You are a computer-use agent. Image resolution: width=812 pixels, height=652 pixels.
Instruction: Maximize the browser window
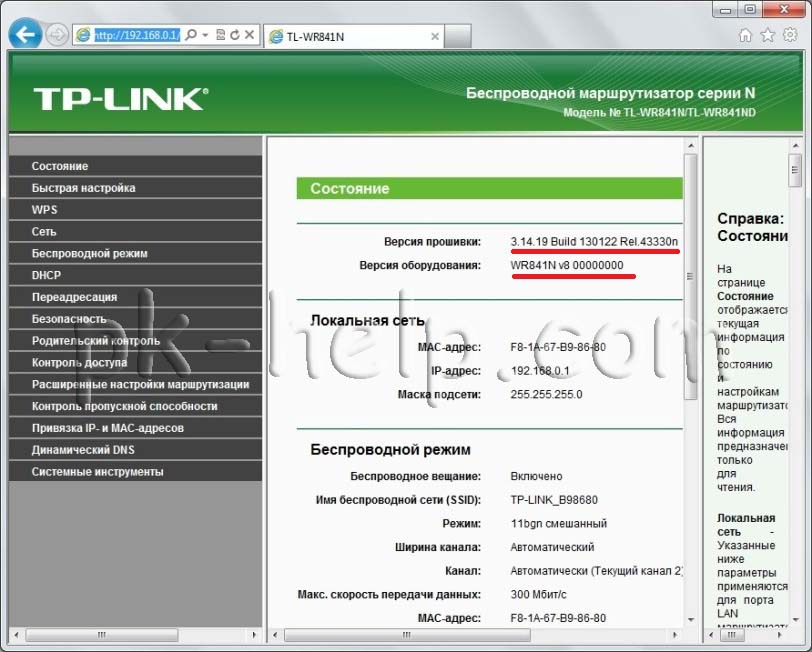[750, 9]
